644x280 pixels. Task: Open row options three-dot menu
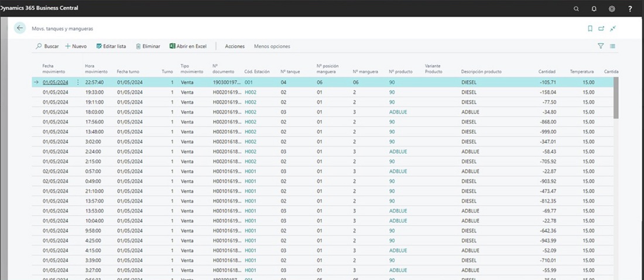click(x=78, y=82)
